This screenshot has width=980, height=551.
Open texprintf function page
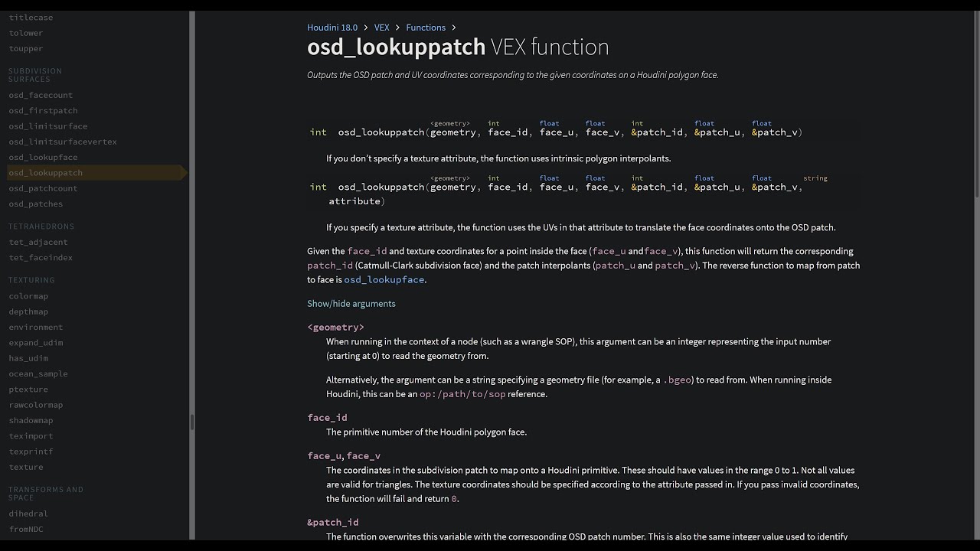click(x=31, y=452)
